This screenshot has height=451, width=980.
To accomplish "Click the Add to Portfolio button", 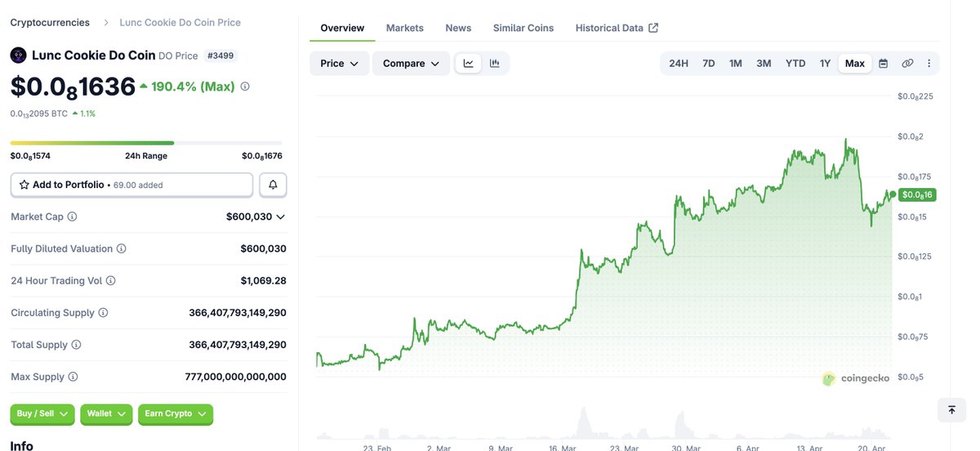I will 131,185.
